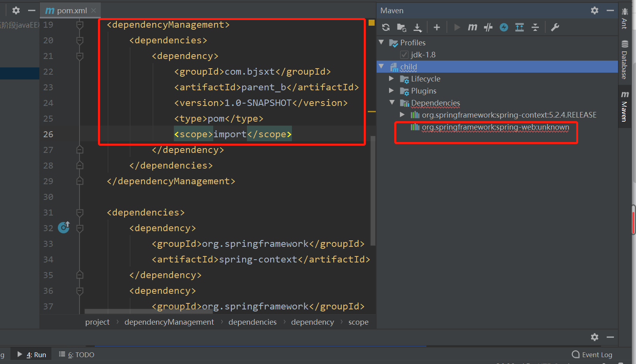
Task: Select scope breadcrumb
Action: [359, 322]
